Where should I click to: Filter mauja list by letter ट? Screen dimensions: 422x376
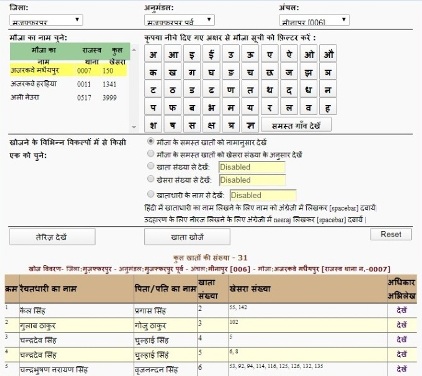click(x=153, y=89)
